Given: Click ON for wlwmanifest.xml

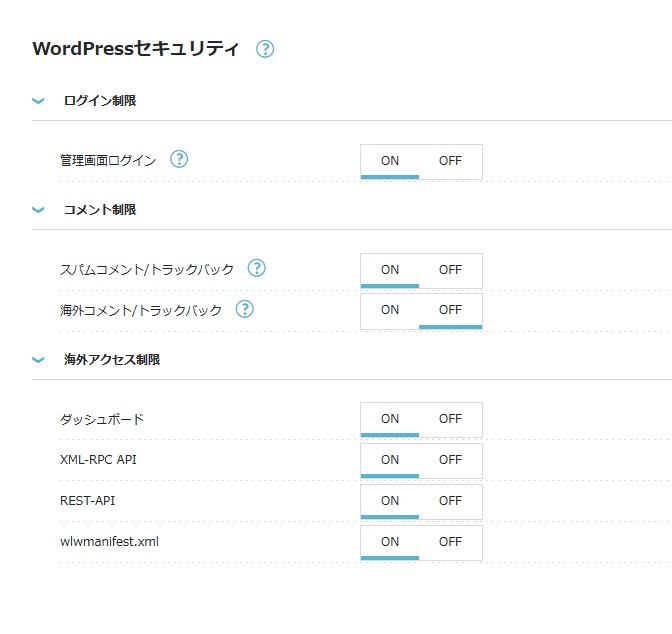Looking at the screenshot, I should tap(390, 542).
